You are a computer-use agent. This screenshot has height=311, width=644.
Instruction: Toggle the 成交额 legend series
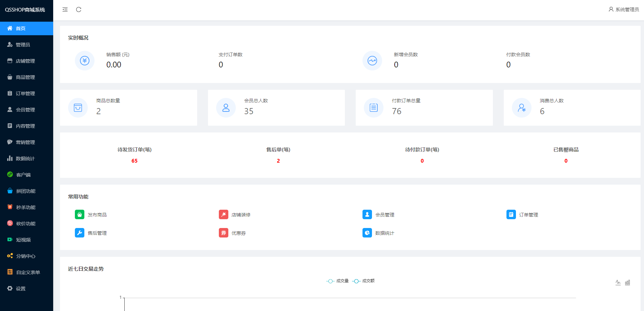[363, 281]
